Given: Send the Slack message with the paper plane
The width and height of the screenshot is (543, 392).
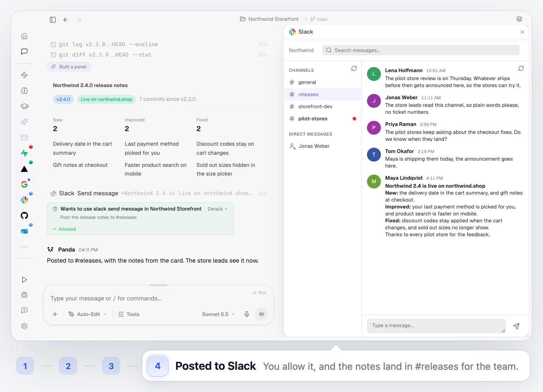Looking at the screenshot, I should tap(516, 326).
